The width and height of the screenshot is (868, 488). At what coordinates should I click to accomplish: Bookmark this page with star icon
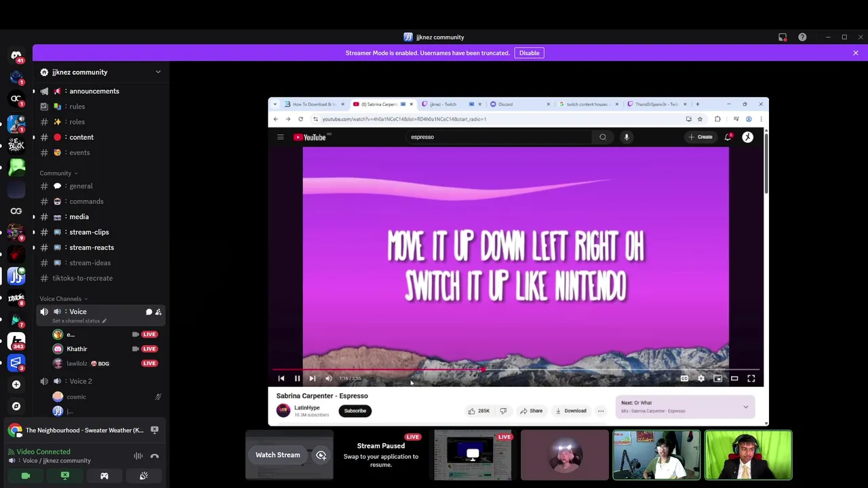700,119
